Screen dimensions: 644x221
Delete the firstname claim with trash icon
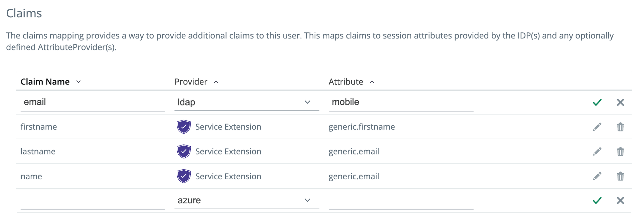620,127
